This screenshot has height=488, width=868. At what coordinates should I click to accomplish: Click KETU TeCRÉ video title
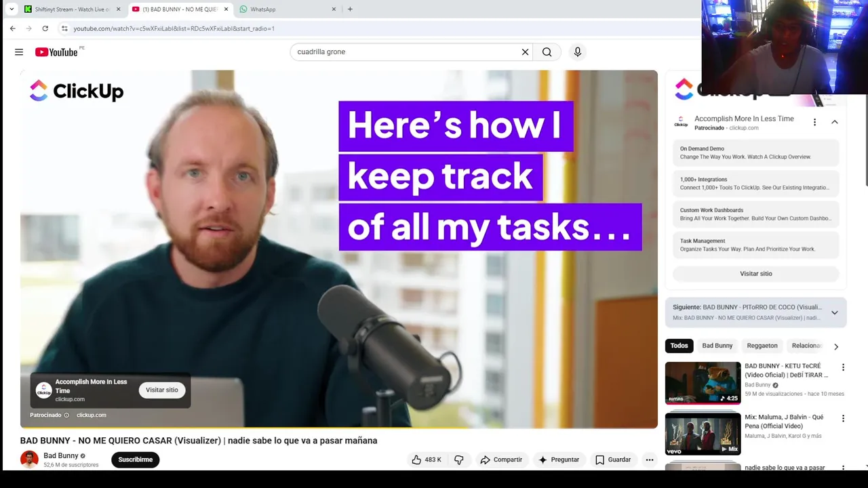[787, 370]
